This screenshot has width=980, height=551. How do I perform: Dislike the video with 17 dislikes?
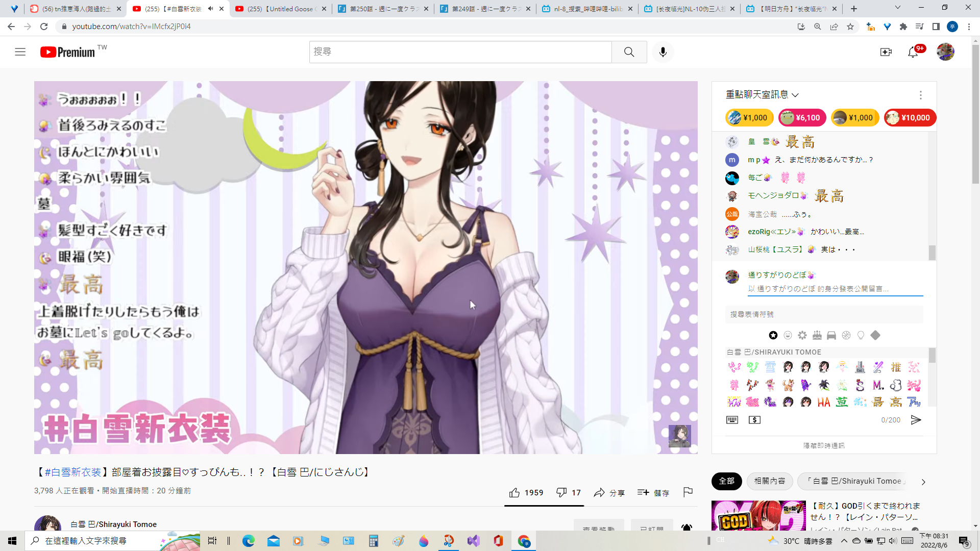568,493
